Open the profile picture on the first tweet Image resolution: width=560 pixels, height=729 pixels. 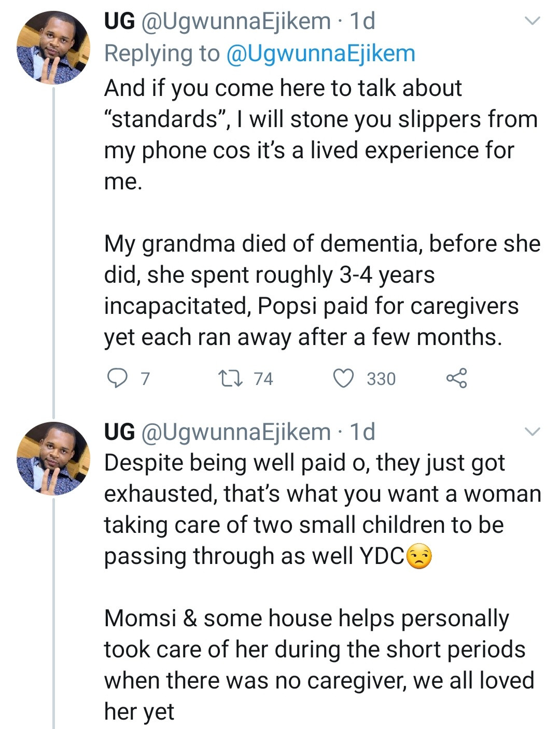[x=53, y=48]
